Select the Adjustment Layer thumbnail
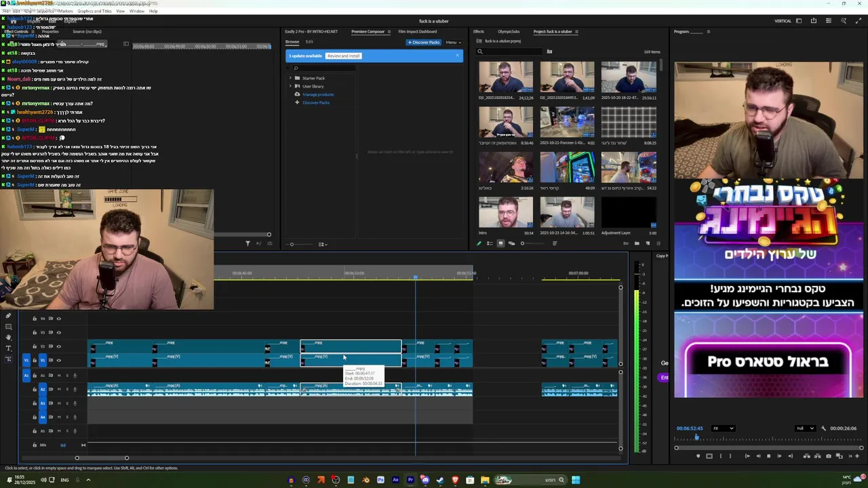This screenshot has height=488, width=868. pos(629,212)
